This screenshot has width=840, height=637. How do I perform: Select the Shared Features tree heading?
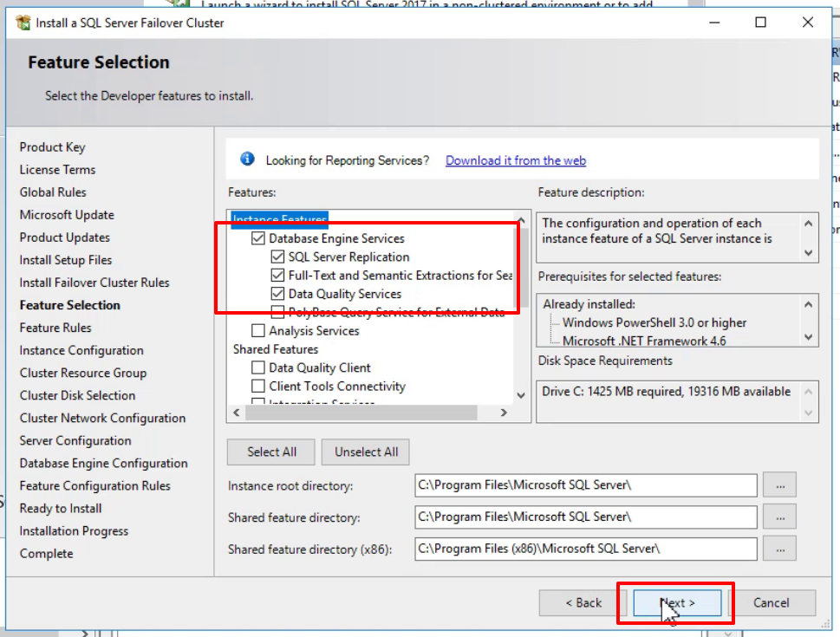(x=276, y=349)
